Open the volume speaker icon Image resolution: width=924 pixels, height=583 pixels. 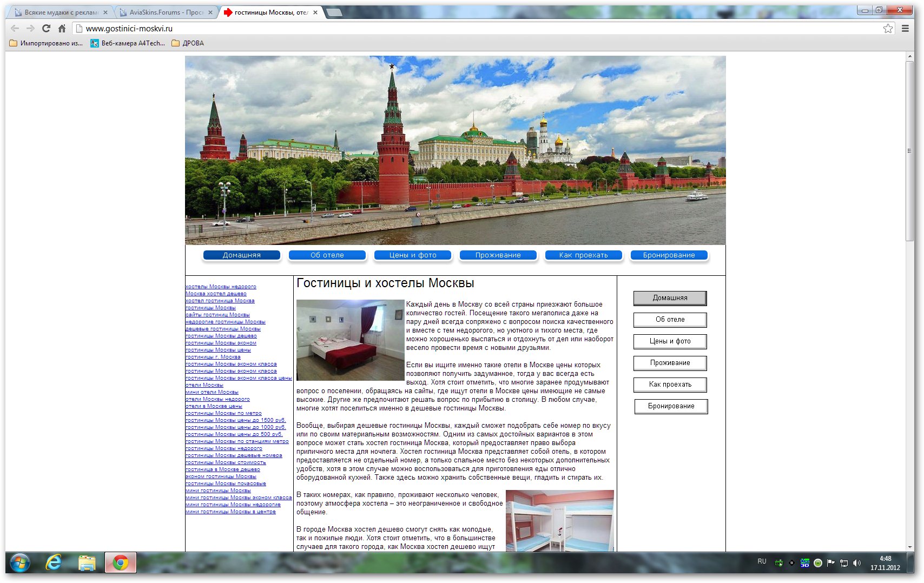pos(857,563)
